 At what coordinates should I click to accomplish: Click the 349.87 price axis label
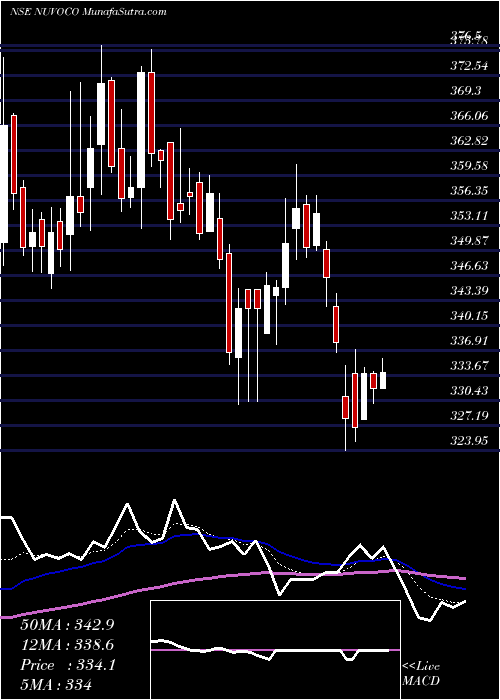point(468,241)
